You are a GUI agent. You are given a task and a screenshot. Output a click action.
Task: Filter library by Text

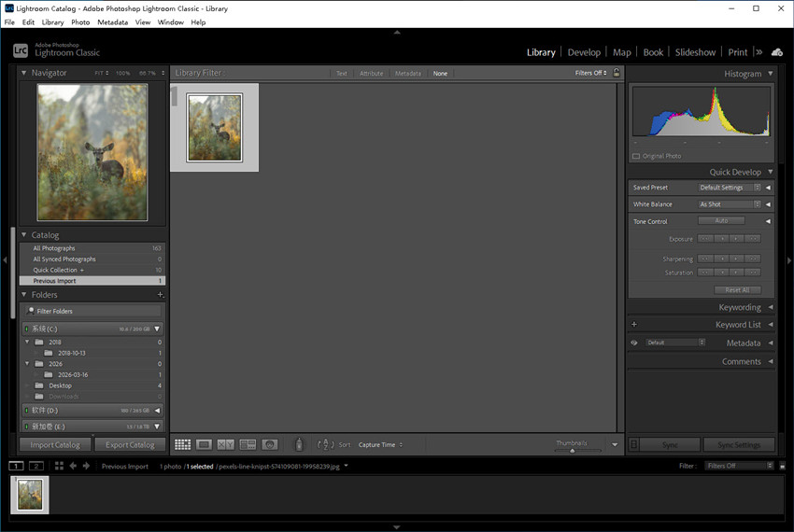(342, 74)
